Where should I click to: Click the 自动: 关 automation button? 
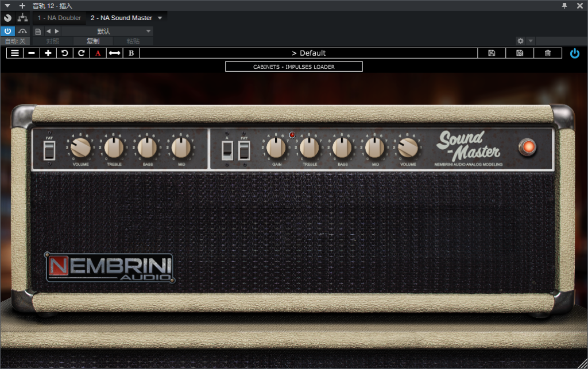click(16, 41)
